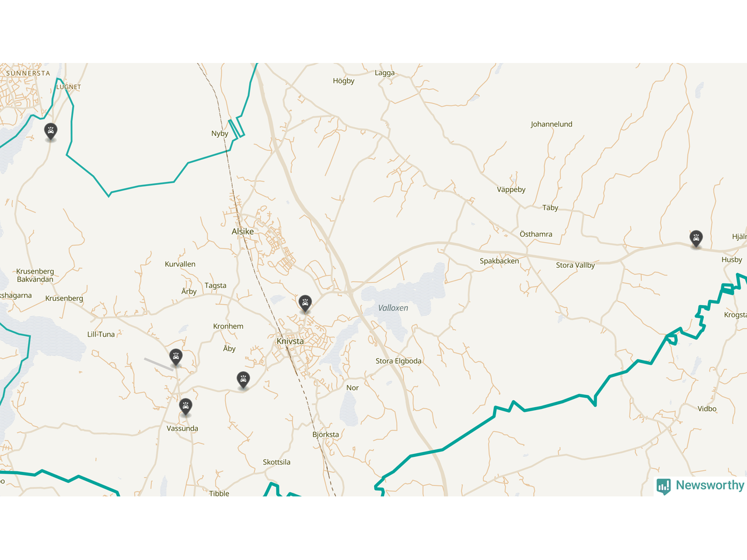Open the Newsworthy logo

tap(700, 486)
